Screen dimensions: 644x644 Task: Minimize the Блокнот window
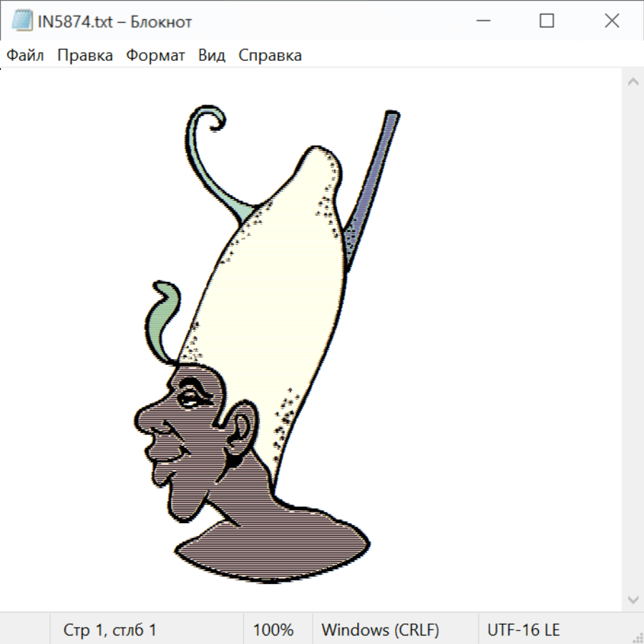pos(482,21)
